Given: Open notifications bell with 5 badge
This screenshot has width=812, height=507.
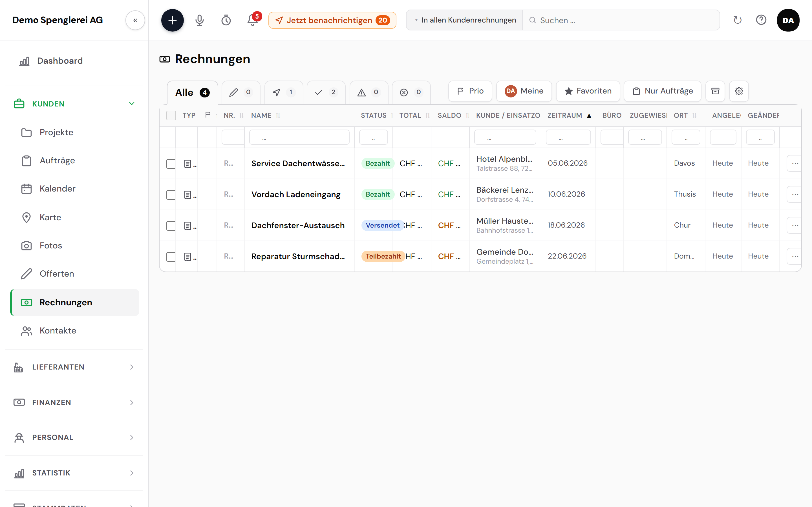Looking at the screenshot, I should coord(253,20).
